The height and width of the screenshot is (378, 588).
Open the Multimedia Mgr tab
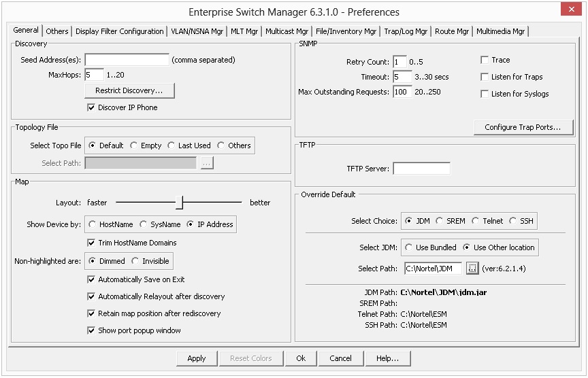(x=500, y=31)
